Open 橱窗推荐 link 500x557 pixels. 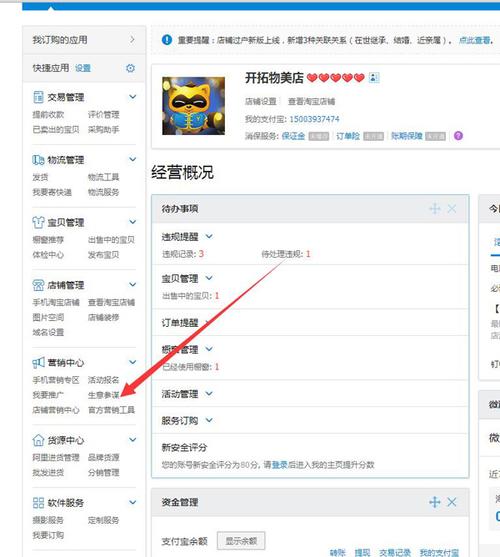pos(48,240)
